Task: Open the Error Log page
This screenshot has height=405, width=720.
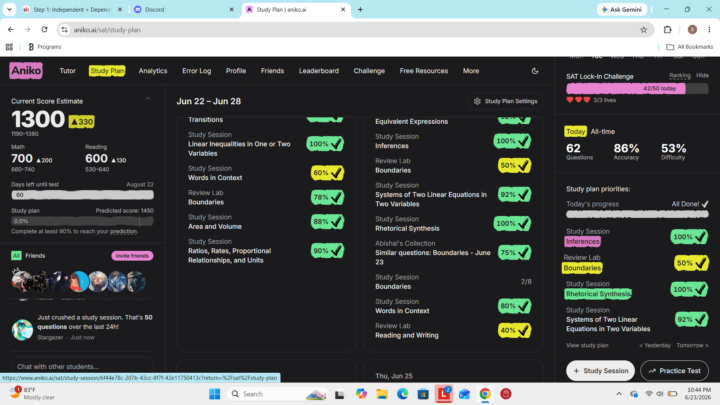Action: (197, 71)
